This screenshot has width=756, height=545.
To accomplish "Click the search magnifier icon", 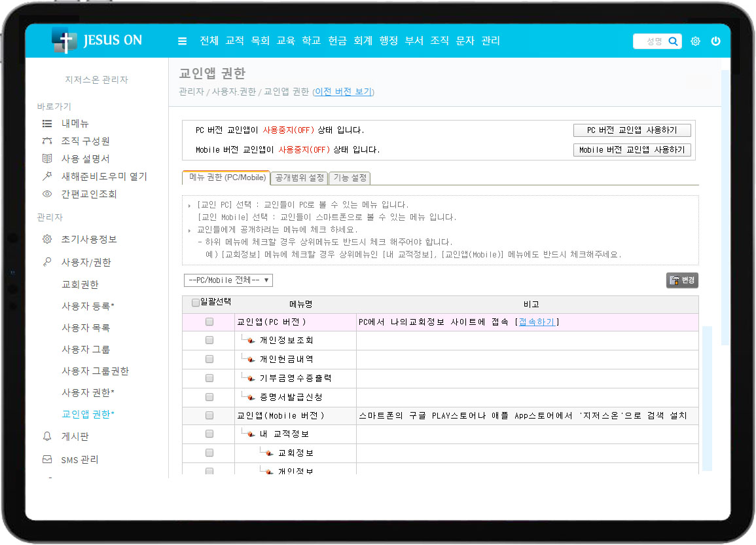I will tap(673, 41).
